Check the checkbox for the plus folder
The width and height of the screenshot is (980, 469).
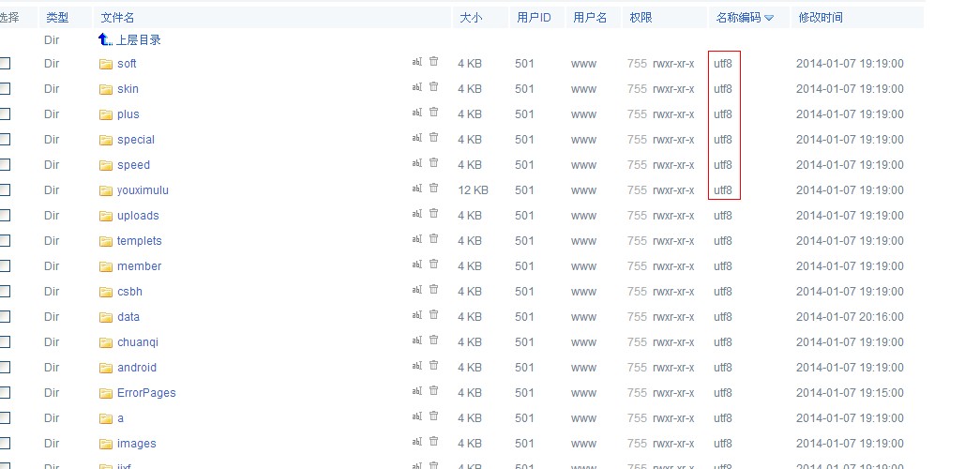(x=5, y=113)
